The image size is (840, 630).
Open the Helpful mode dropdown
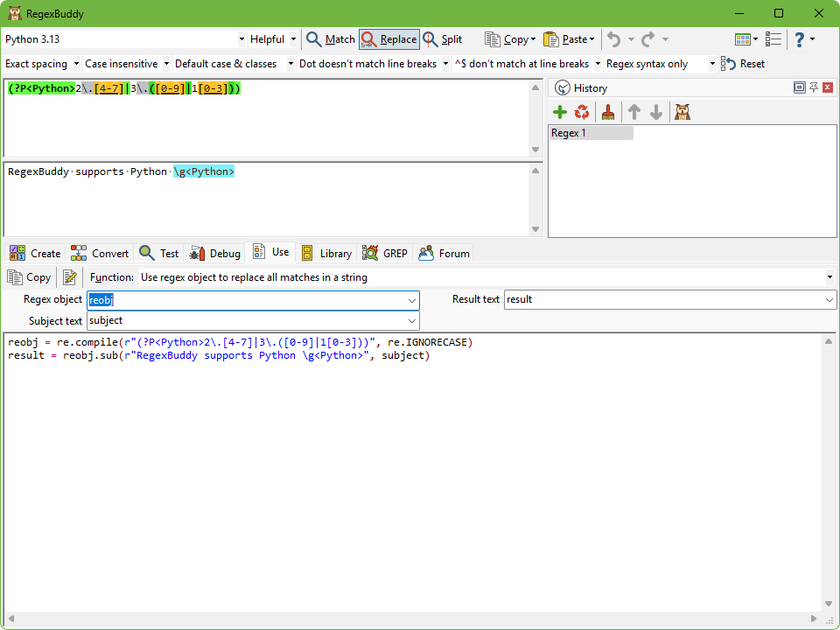point(293,39)
